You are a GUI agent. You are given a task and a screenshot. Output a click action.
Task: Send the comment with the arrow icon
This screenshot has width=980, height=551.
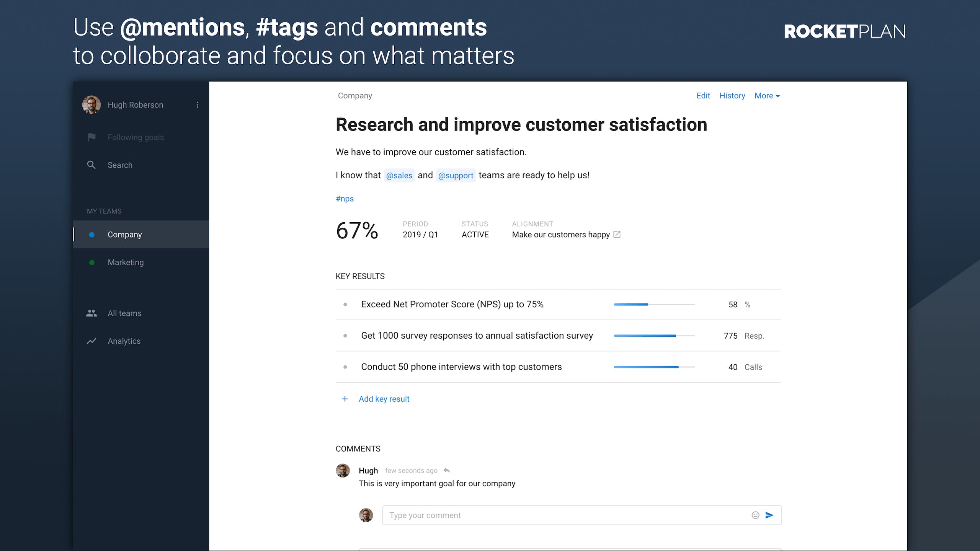[769, 515]
